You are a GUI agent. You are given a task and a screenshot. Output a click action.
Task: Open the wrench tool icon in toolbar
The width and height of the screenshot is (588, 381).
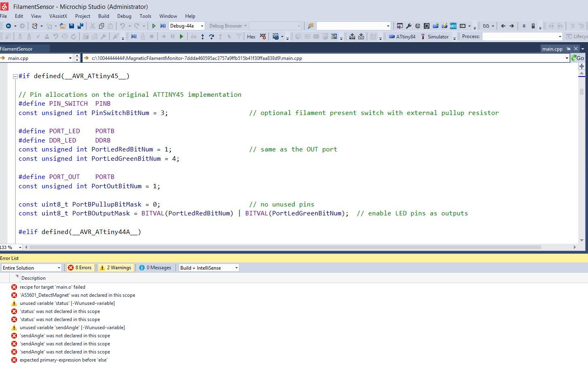(409, 26)
